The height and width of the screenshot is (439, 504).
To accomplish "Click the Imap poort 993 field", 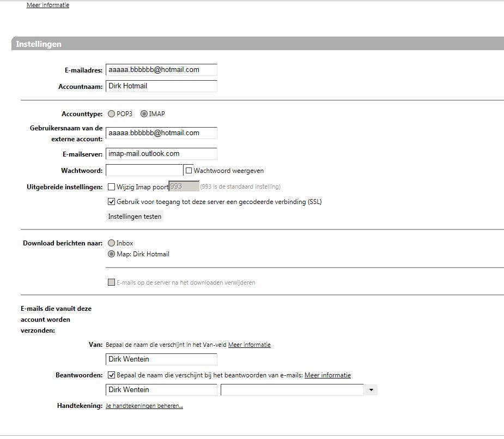I will pyautogui.click(x=184, y=187).
